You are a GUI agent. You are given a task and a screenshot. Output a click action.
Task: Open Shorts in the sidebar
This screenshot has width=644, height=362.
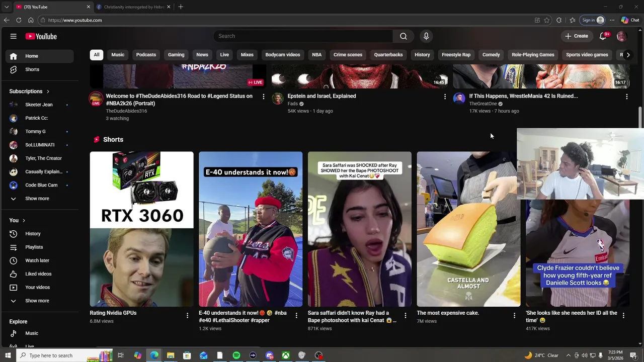click(x=41, y=69)
